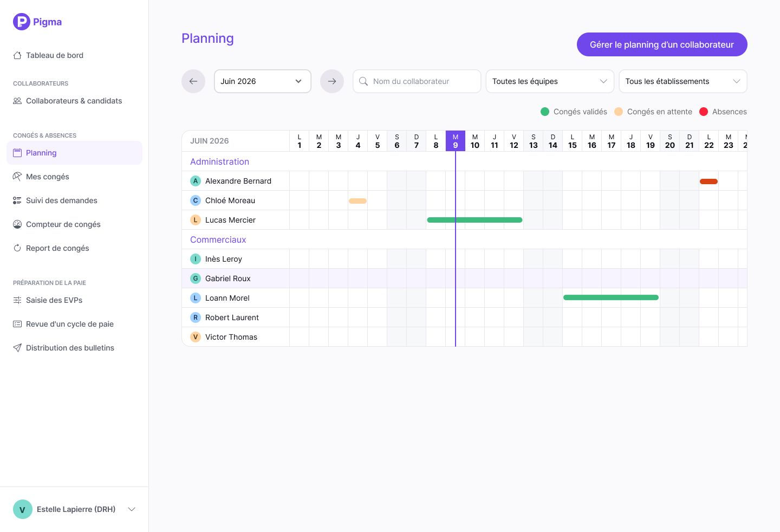Image resolution: width=780 pixels, height=532 pixels.
Task: Open Compteur de congés menu item
Action: [74, 224]
